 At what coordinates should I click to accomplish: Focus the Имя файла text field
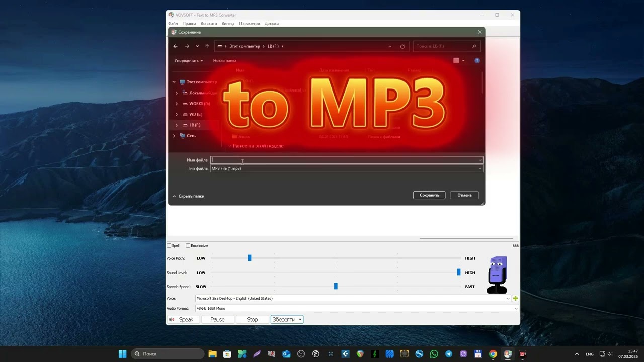tap(347, 160)
